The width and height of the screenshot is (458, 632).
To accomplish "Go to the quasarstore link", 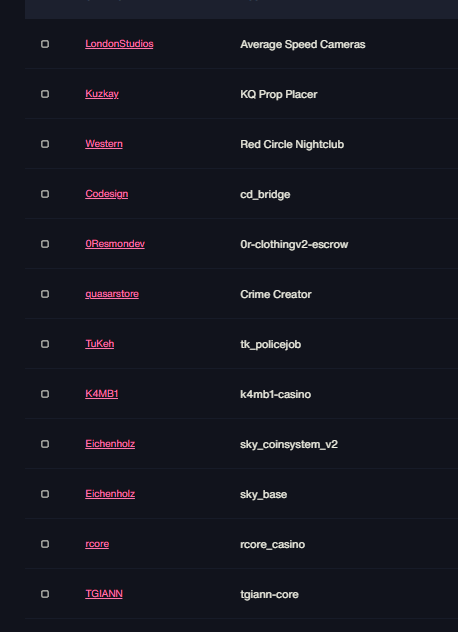I will (112, 293).
